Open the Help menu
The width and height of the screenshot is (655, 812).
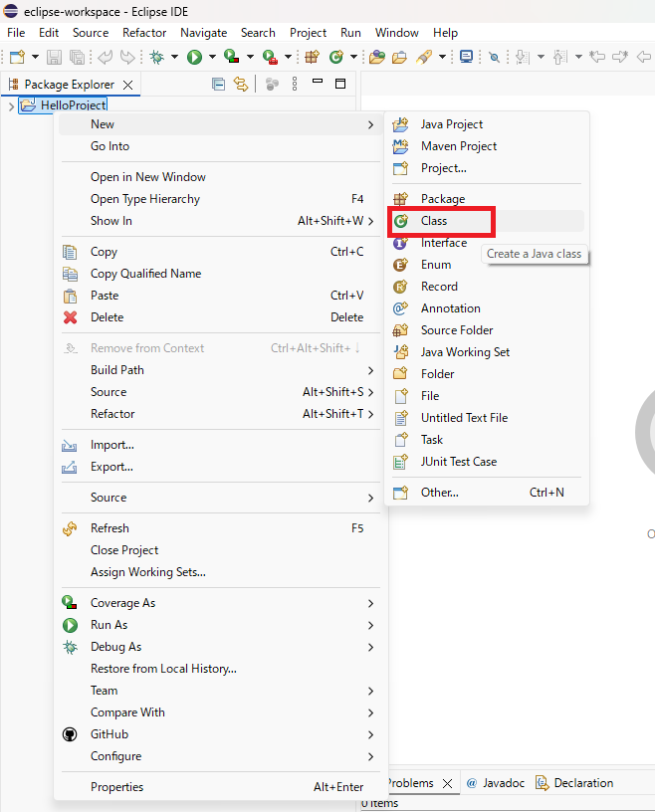coord(445,33)
